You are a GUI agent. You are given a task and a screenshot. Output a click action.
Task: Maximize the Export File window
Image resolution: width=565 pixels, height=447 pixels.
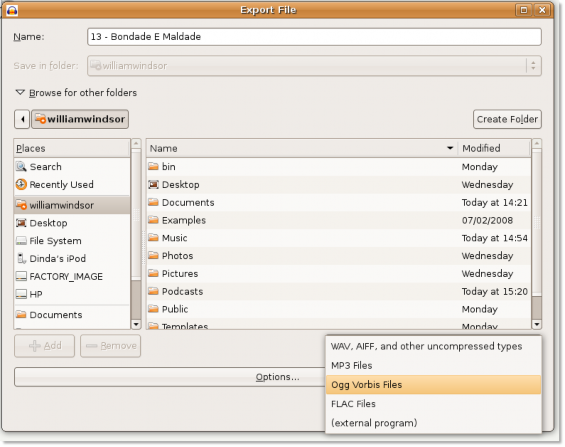pos(524,10)
